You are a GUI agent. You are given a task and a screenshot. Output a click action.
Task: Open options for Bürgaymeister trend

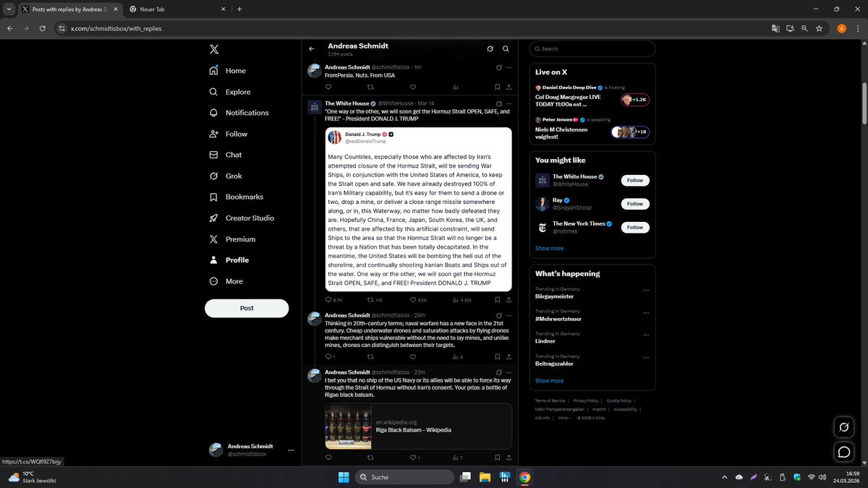646,291
